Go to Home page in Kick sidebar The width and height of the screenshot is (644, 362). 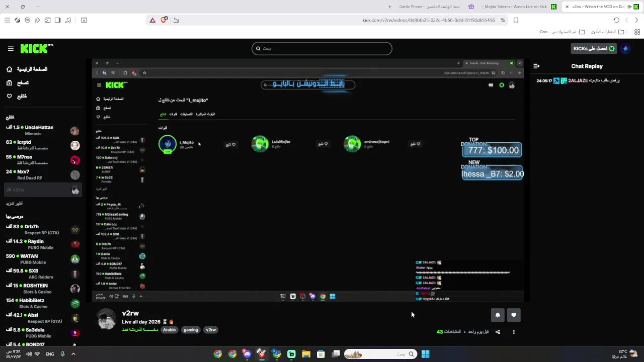(x=27, y=69)
